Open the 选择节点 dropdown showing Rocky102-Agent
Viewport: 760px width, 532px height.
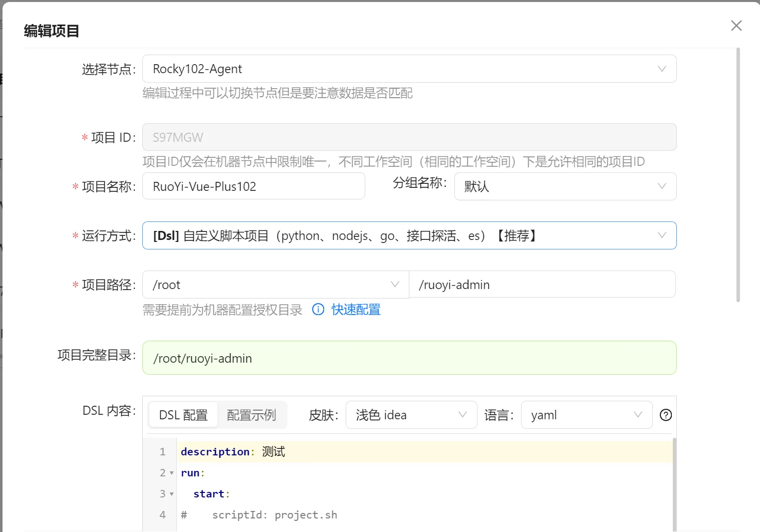coord(409,69)
